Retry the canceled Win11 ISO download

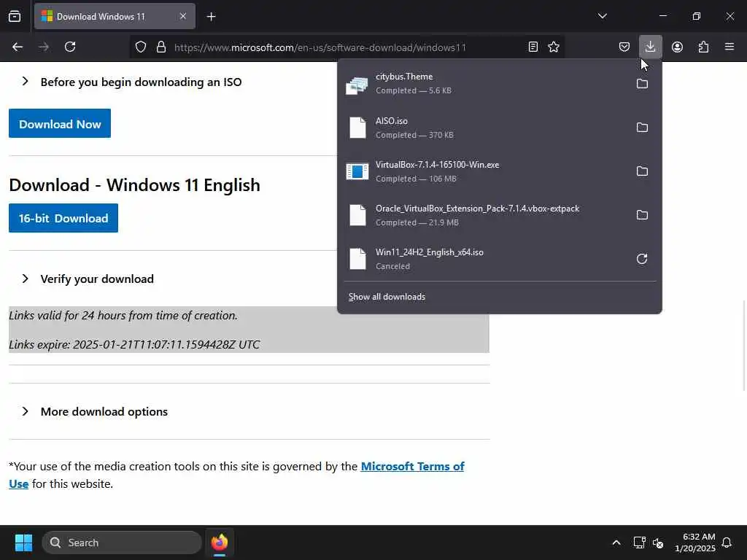[642, 259]
